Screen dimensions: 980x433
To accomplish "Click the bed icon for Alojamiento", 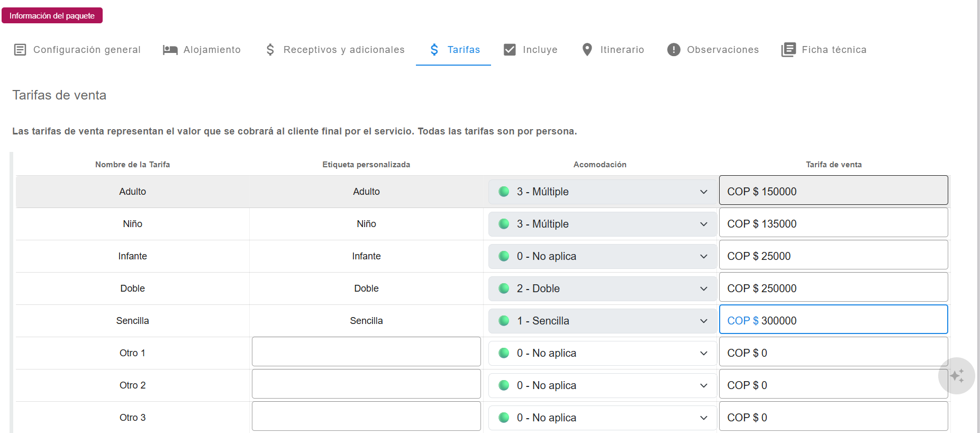I will pyautogui.click(x=170, y=50).
